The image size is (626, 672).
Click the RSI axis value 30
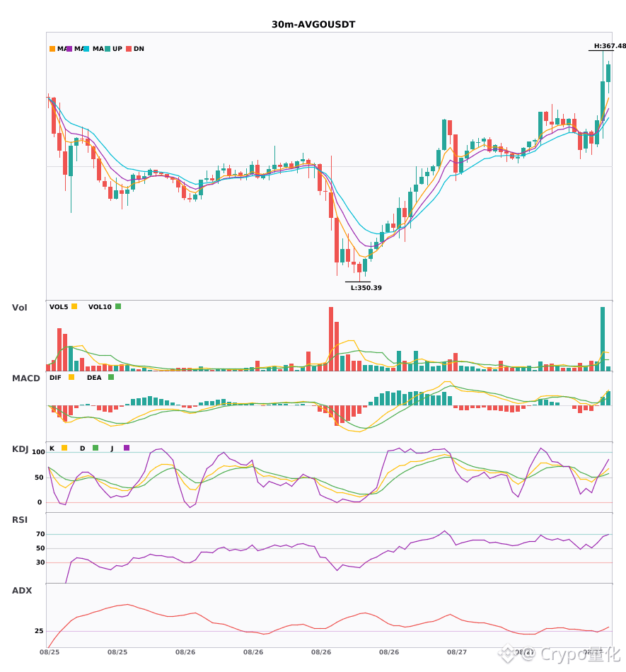tap(40, 562)
